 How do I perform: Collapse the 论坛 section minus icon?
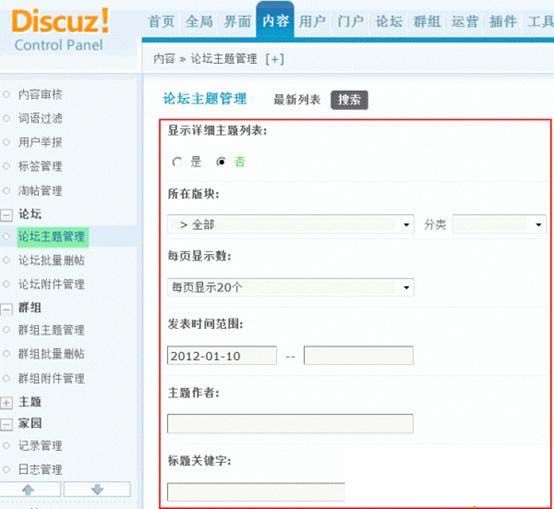pos(6,215)
